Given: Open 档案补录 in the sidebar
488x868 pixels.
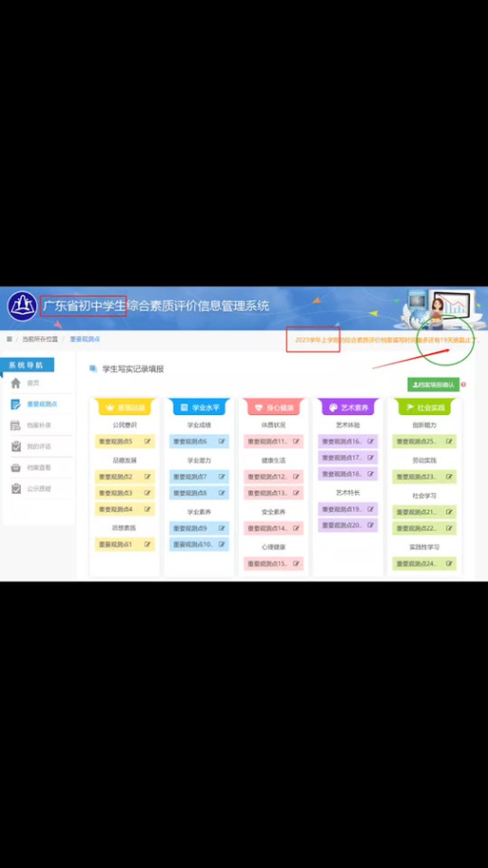Looking at the screenshot, I should point(39,425).
